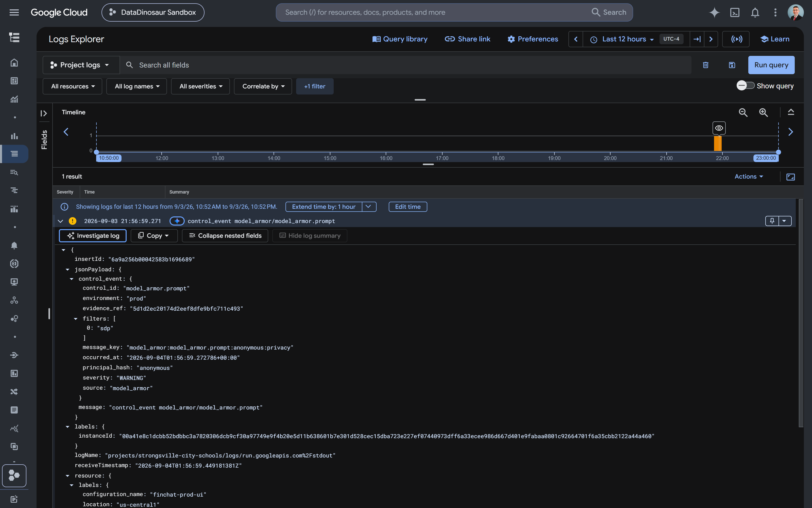Open the All severities dropdown
The height and width of the screenshot is (508, 812).
[200, 86]
